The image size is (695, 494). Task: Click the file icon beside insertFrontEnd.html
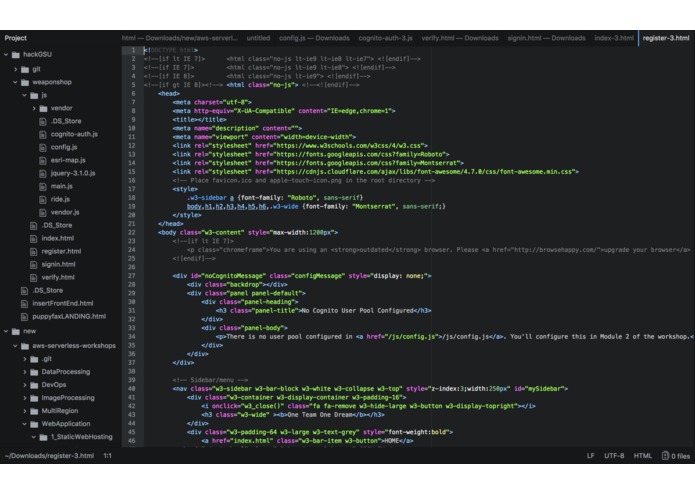pyautogui.click(x=24, y=303)
